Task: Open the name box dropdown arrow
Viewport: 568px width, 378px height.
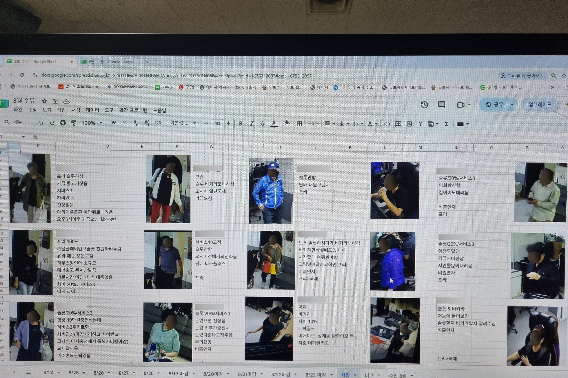Action: click(x=24, y=137)
